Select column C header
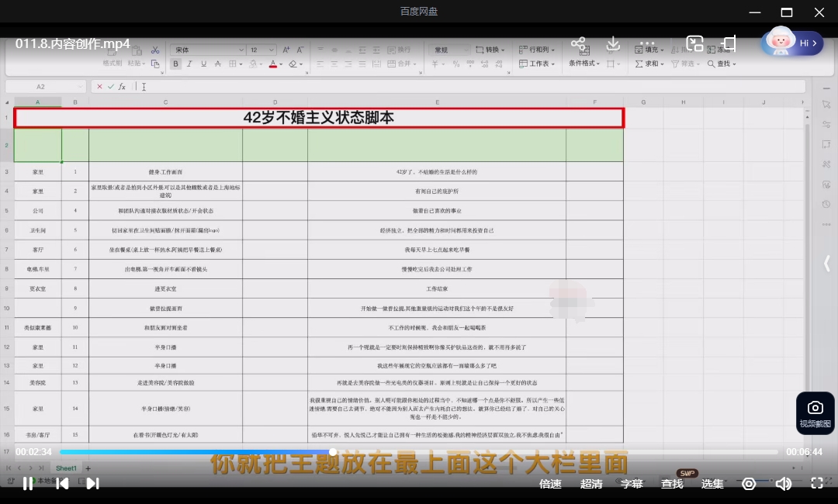The width and height of the screenshot is (838, 504). [166, 102]
